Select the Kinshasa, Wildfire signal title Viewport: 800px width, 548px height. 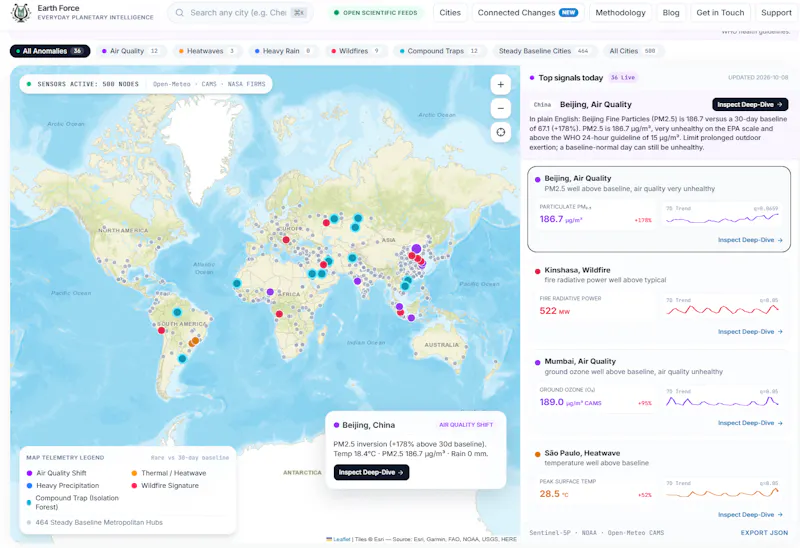(577, 270)
